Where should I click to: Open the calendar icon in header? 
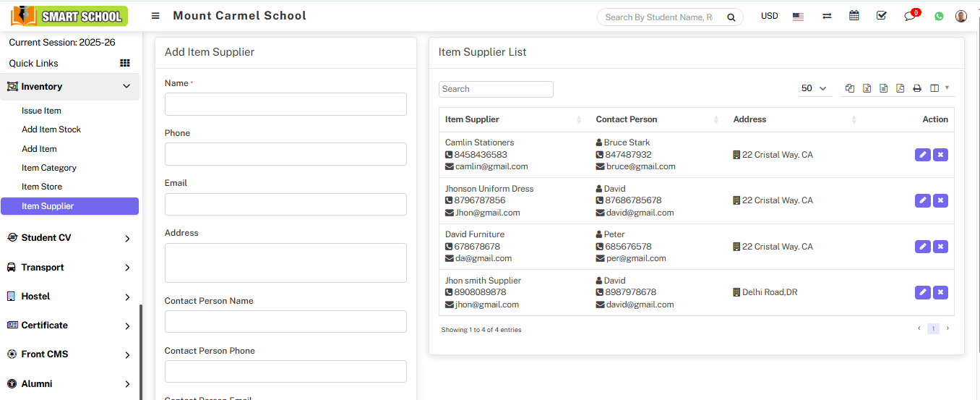(854, 16)
